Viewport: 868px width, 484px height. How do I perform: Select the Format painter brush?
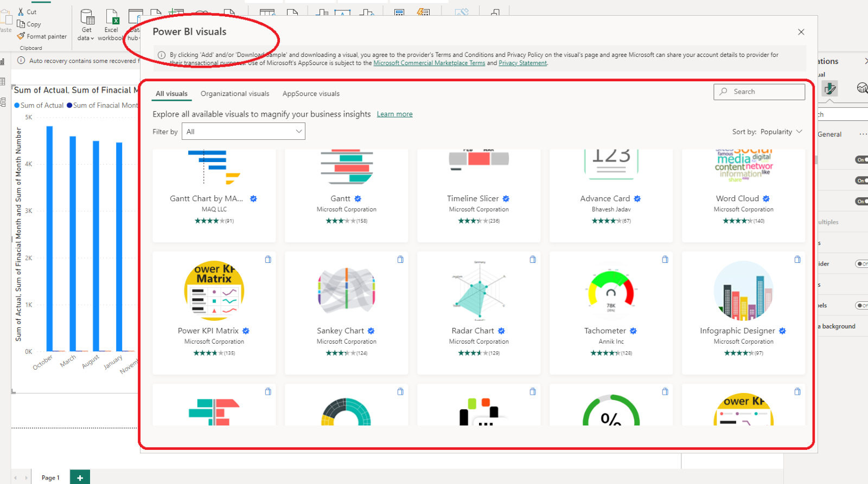point(21,36)
